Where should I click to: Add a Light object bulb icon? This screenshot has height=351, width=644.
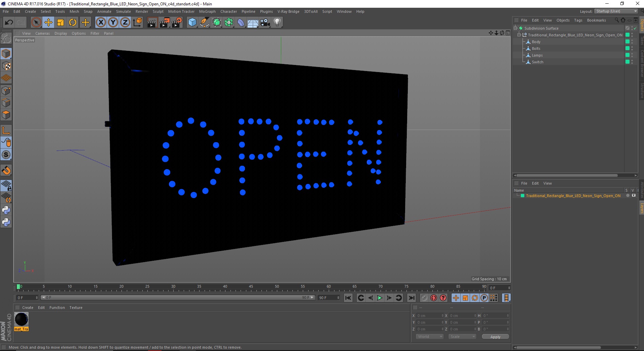click(x=277, y=23)
